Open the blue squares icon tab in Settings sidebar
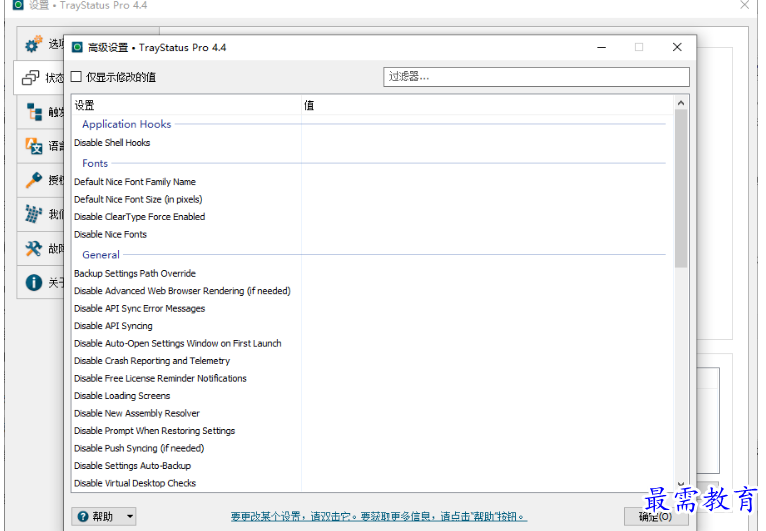766x531 pixels. (x=34, y=214)
